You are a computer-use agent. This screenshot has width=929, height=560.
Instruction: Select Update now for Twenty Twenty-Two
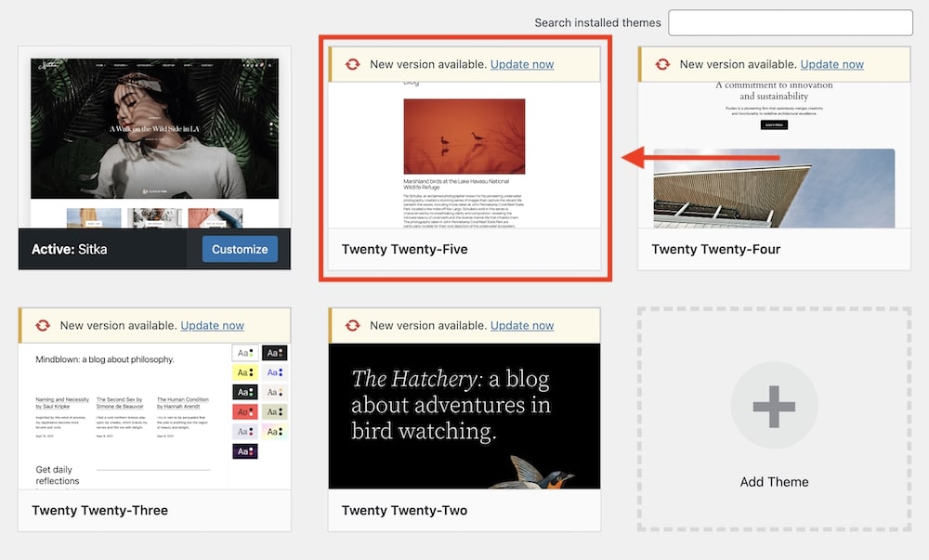coord(522,325)
